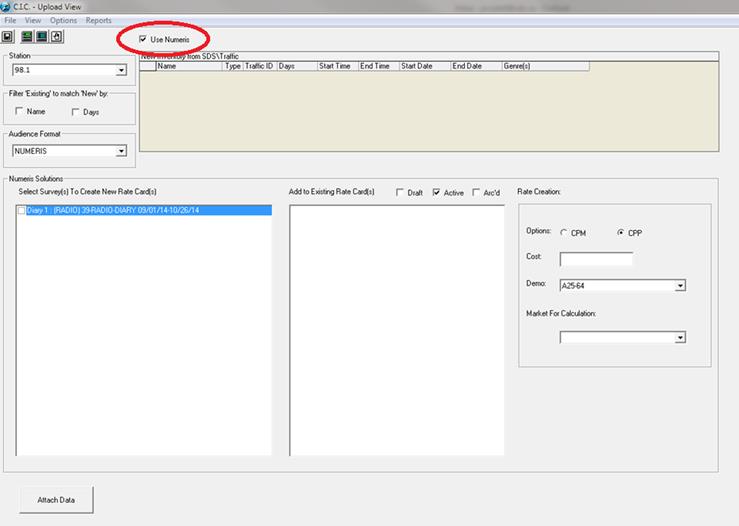
Task: Click the green screen toolbar icon
Action: pos(27,36)
